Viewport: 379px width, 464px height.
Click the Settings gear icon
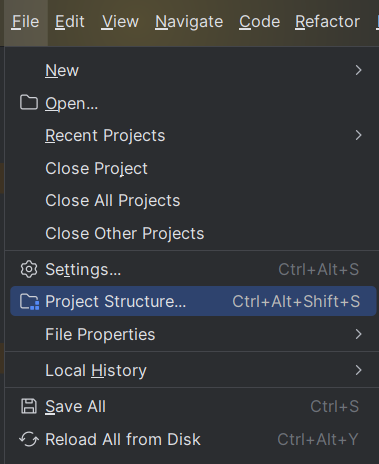(29, 269)
